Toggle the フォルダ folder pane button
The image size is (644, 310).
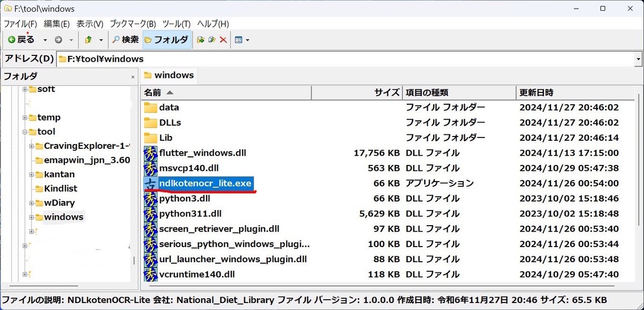[x=166, y=39]
